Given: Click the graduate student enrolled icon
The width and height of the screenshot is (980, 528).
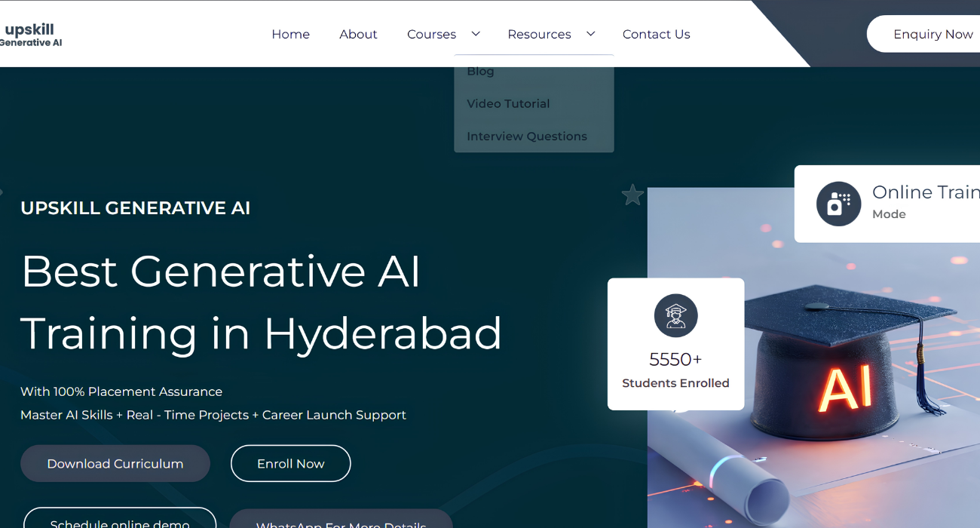Looking at the screenshot, I should 675,315.
